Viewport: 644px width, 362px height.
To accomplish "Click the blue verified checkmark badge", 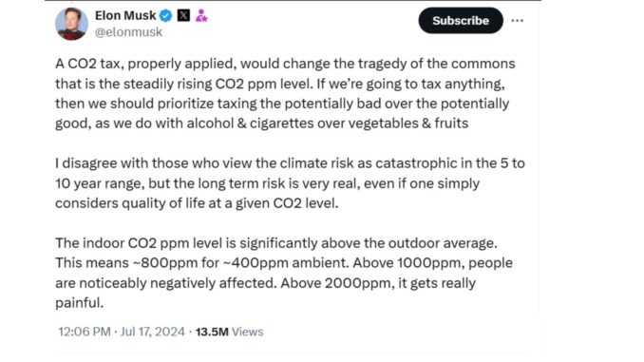I will pos(165,15).
